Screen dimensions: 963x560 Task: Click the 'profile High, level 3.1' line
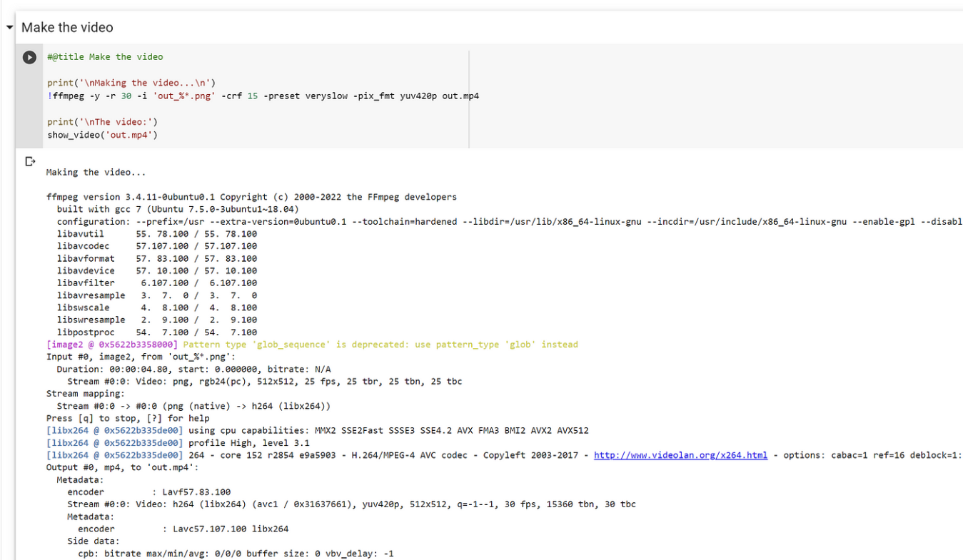[178, 443]
